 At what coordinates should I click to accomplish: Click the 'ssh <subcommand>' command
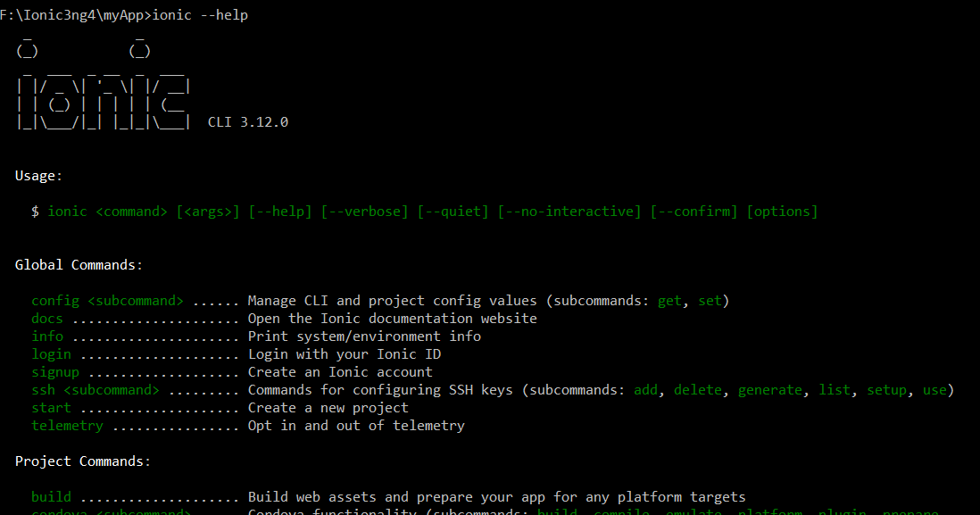pyautogui.click(x=96, y=390)
